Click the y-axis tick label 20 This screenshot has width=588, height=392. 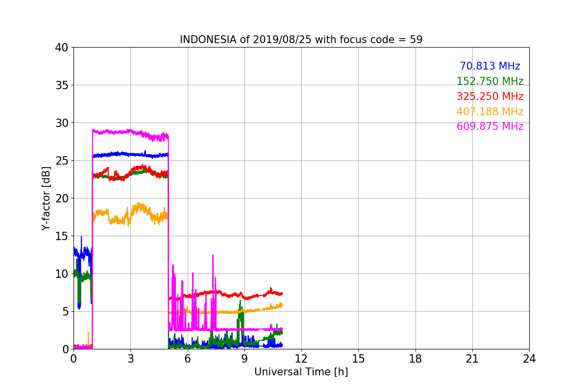pyautogui.click(x=62, y=198)
